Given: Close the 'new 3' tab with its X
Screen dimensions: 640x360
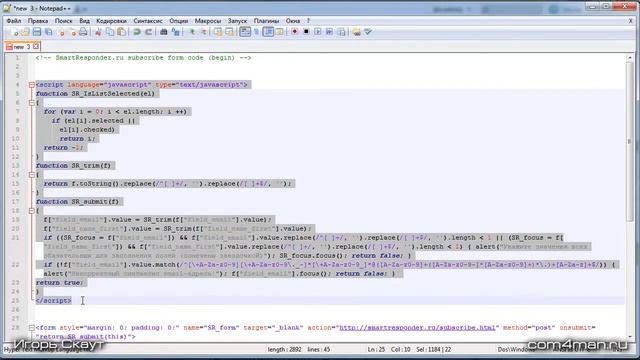Looking at the screenshot, I should (x=36, y=47).
